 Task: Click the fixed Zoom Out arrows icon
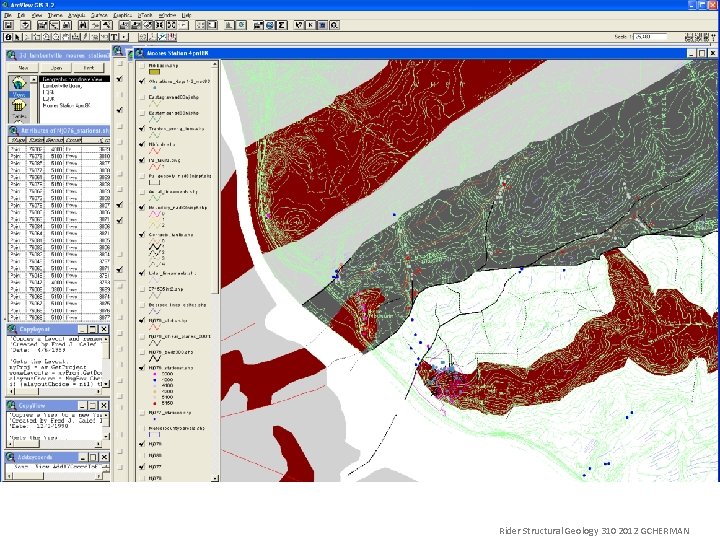pyautogui.click(x=171, y=25)
